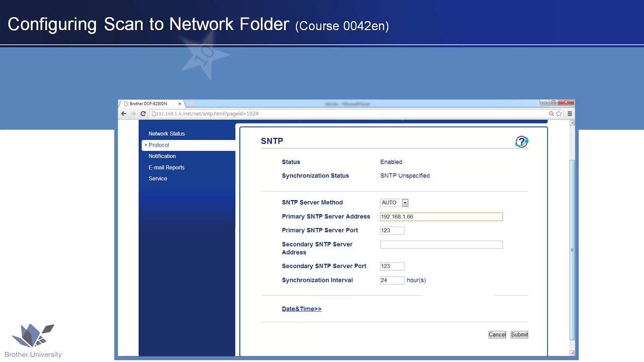
Task: Close the Brother DCP-8250DN tab
Action: (180, 104)
